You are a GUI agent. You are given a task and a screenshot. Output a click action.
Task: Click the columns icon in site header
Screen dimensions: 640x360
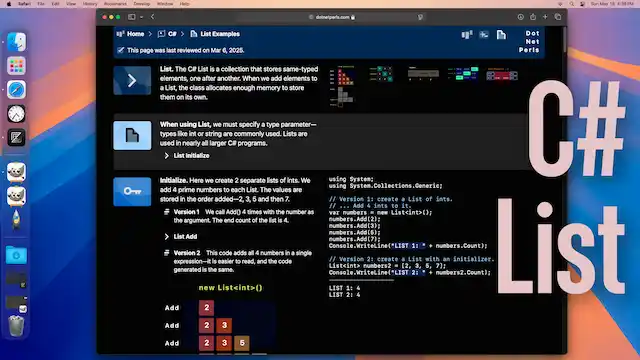click(x=467, y=35)
